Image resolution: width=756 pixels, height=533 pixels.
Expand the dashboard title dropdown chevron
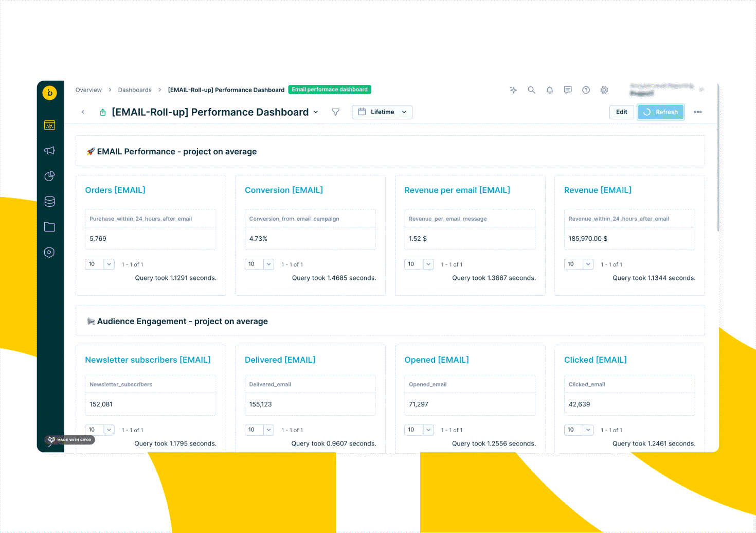tap(316, 112)
